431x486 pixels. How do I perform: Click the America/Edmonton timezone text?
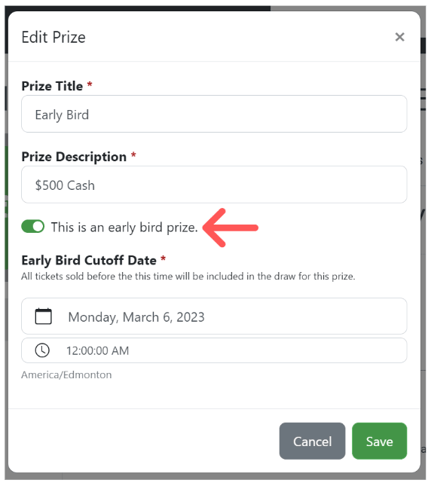(66, 375)
